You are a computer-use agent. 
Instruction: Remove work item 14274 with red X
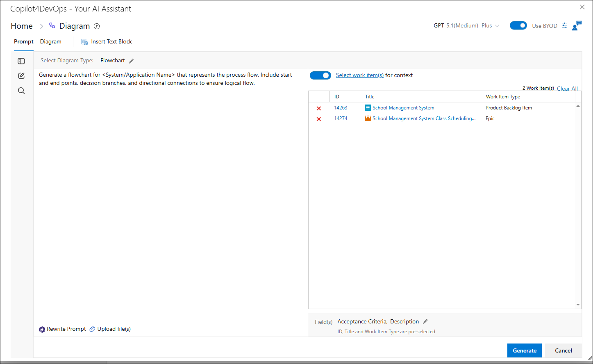click(319, 119)
